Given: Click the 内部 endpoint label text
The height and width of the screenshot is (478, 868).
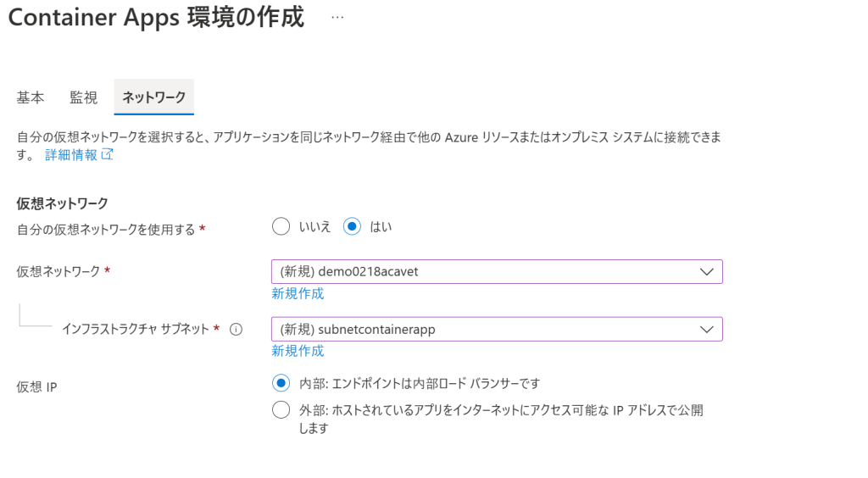Looking at the screenshot, I should point(420,383).
